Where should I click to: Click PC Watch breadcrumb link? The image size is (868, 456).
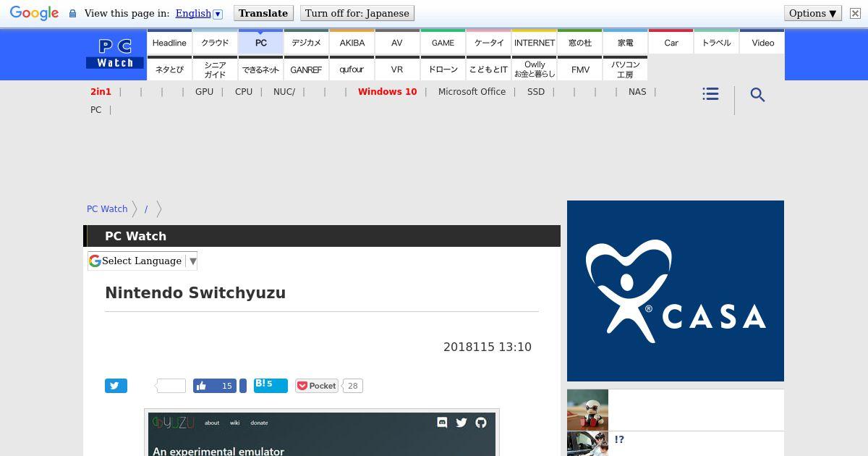107,208
